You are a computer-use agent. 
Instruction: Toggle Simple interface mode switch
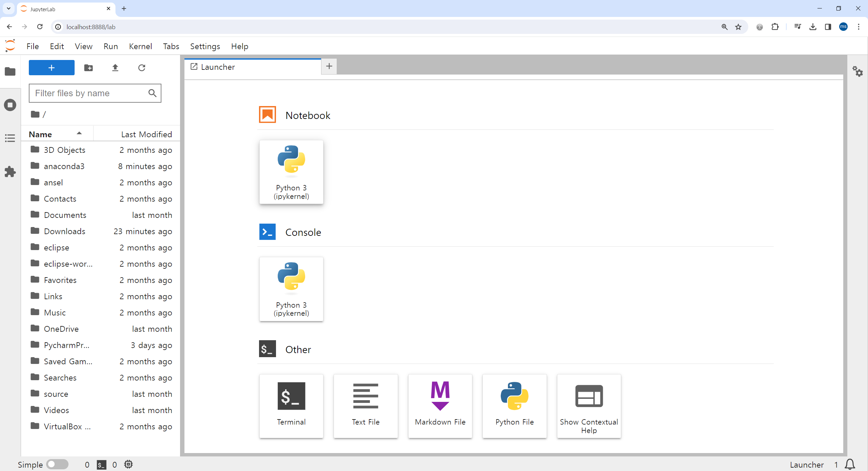[57, 464]
